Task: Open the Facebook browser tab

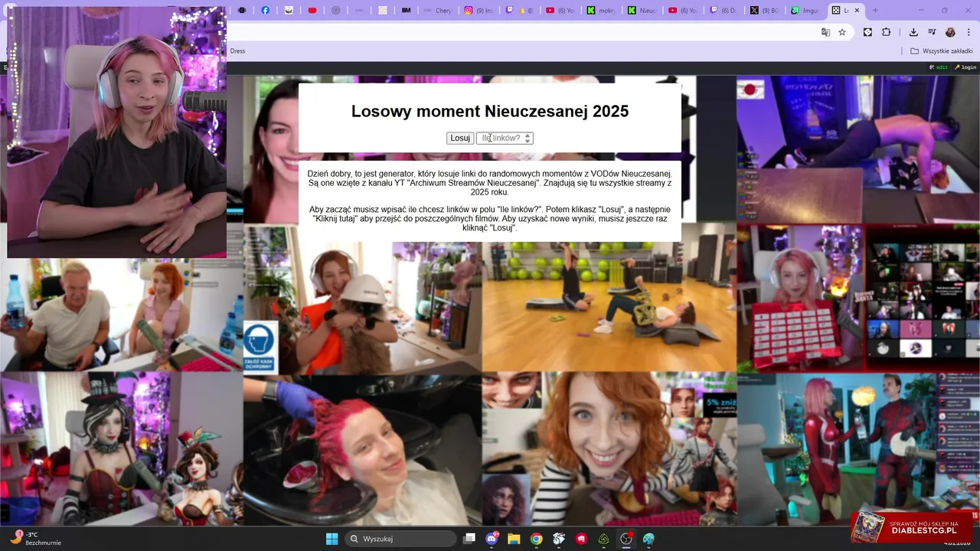Action: (266, 11)
